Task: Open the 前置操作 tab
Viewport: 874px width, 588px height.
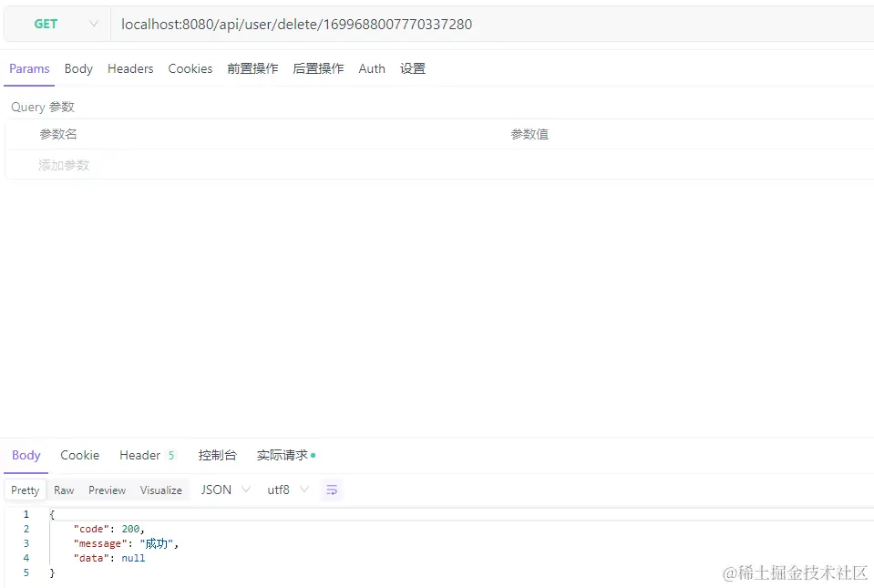Action: (252, 68)
